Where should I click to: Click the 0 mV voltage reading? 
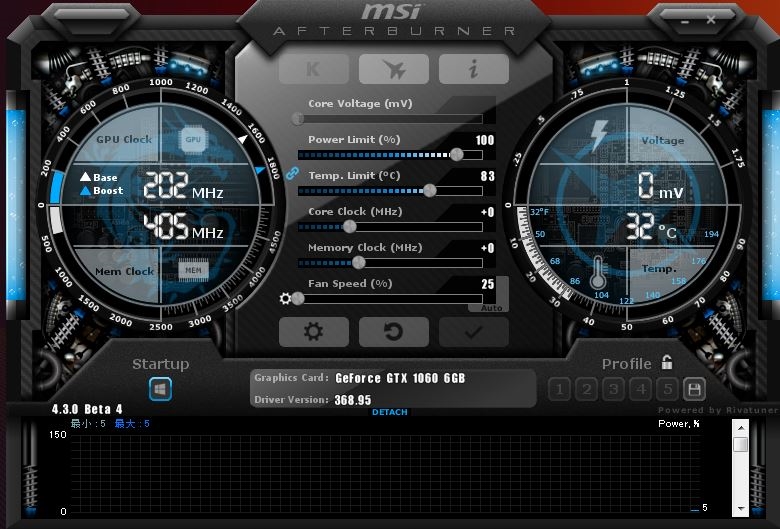[x=661, y=186]
